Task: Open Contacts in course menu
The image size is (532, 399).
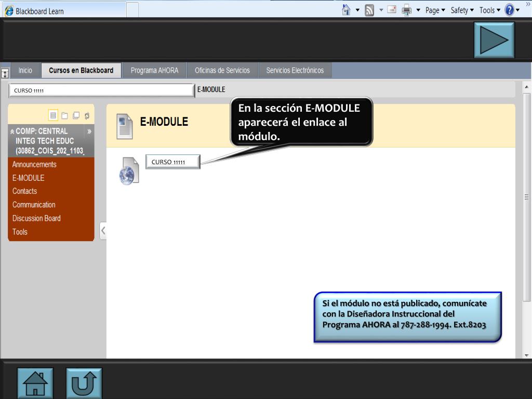Action: (x=25, y=191)
